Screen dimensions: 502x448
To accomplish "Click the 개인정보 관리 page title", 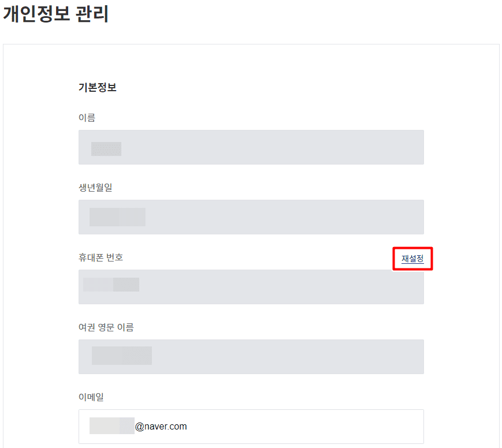I will [x=56, y=14].
